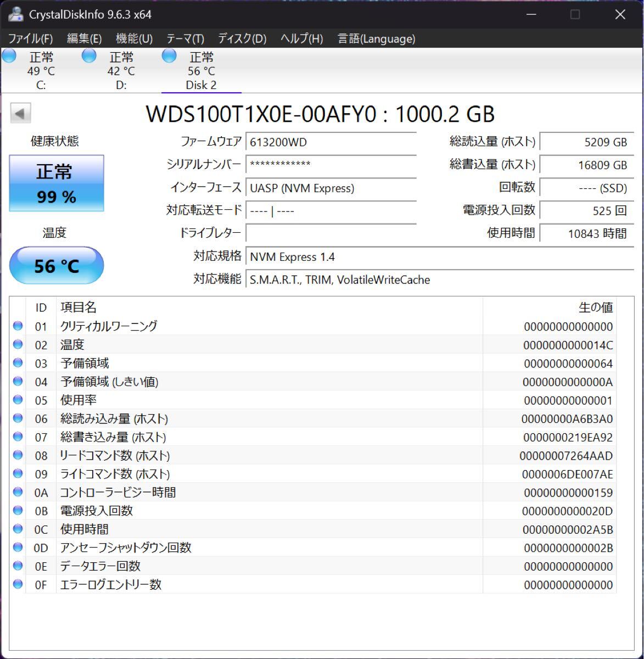Open the テーマ(T) menu
Screen dimensions: 644x659
186,38
